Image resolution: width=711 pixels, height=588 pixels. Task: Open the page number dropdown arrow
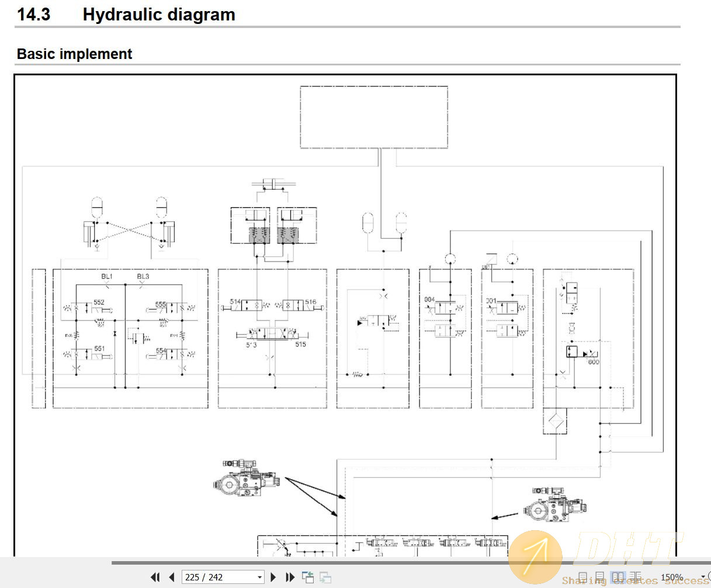point(260,577)
